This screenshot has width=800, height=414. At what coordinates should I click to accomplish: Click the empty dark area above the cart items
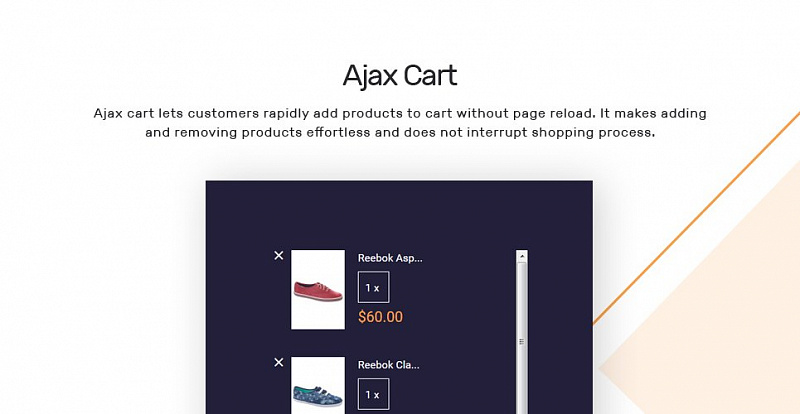pos(399,214)
